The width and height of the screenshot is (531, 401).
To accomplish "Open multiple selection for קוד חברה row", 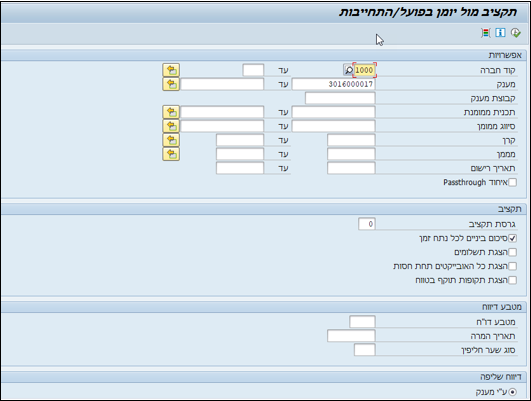I will 171,70.
